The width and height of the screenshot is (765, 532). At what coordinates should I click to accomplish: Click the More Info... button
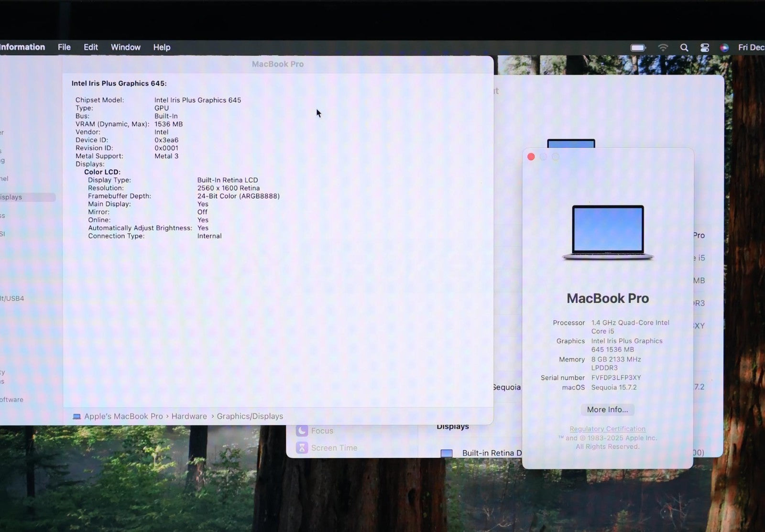[607, 410]
